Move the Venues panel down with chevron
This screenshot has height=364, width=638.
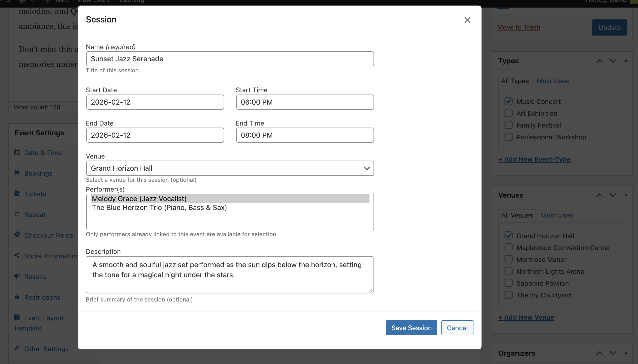[x=613, y=195]
